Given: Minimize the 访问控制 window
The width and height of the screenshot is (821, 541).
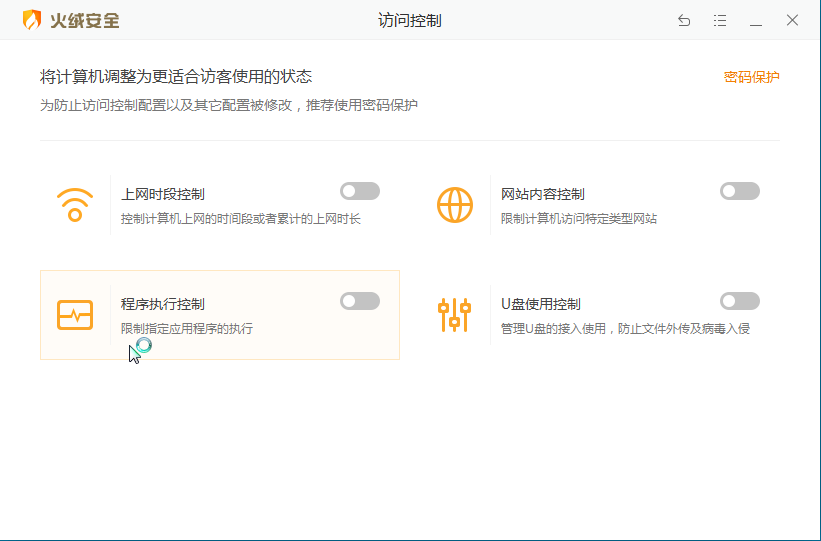Looking at the screenshot, I should [756, 20].
